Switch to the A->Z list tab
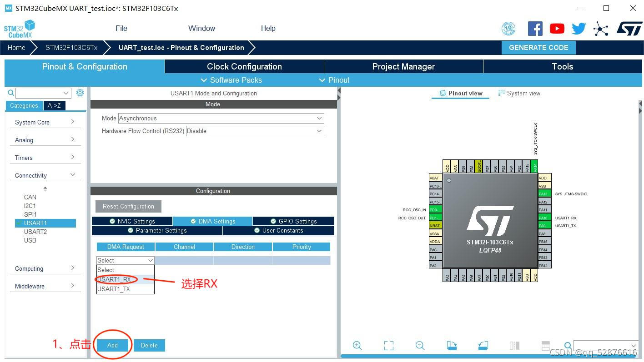The height and width of the screenshot is (362, 644). (x=54, y=105)
